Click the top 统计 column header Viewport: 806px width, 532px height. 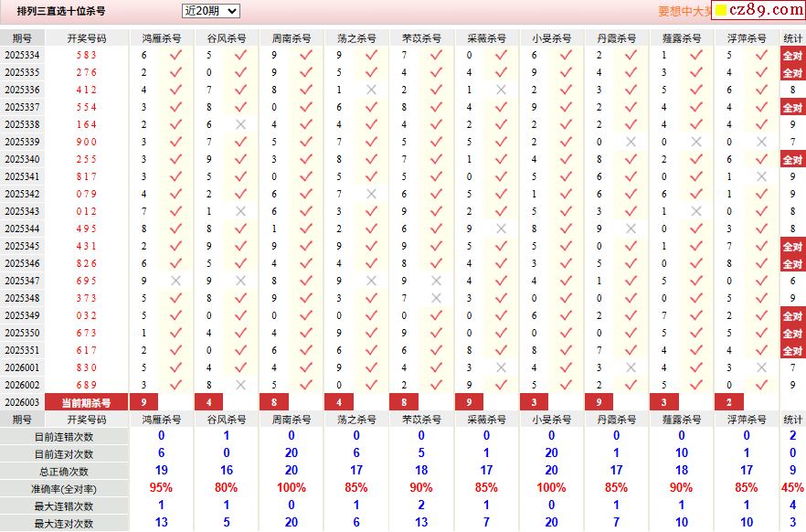(x=792, y=38)
